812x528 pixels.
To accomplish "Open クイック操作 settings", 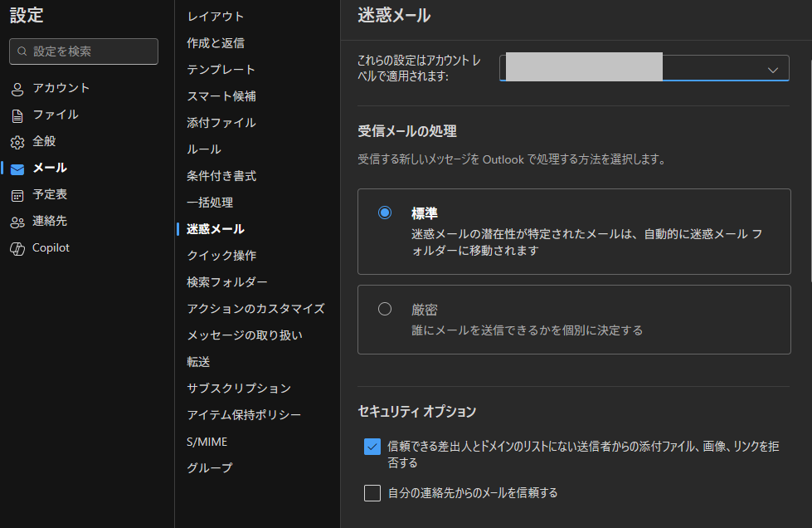I will pos(221,256).
